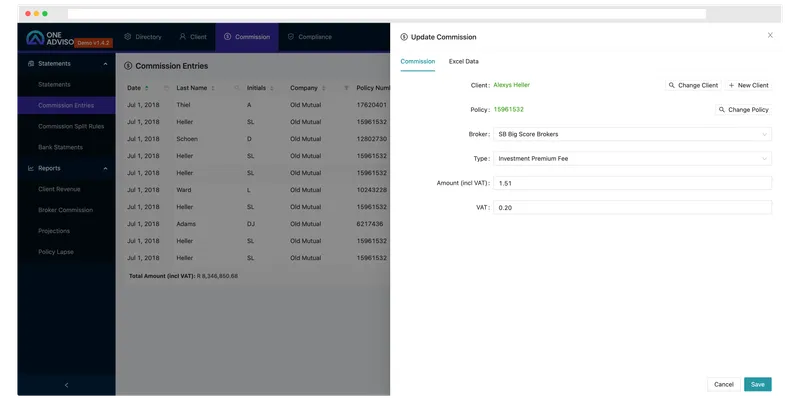Click the Total Amount R 8,346,850.68 text
The height and width of the screenshot is (400, 800).
183,277
